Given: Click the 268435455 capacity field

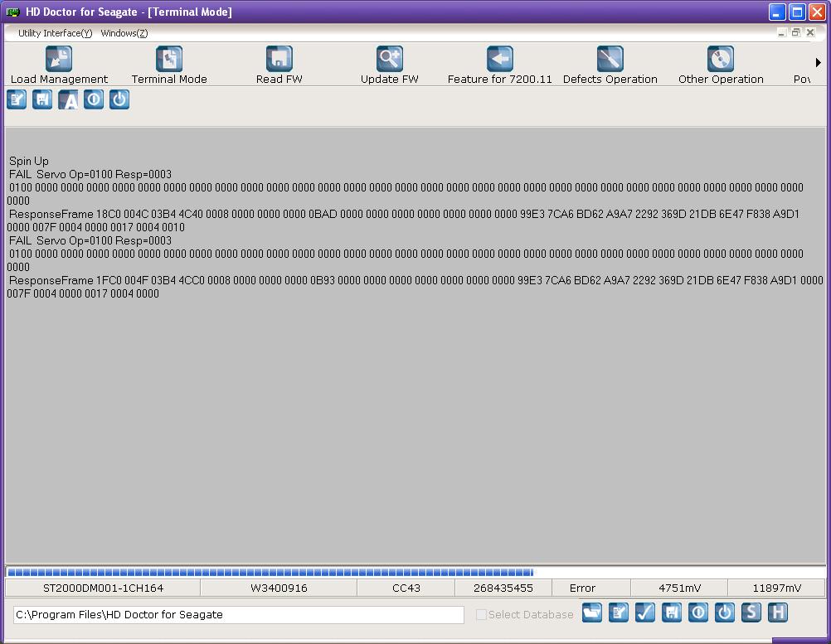Looking at the screenshot, I should [503, 588].
